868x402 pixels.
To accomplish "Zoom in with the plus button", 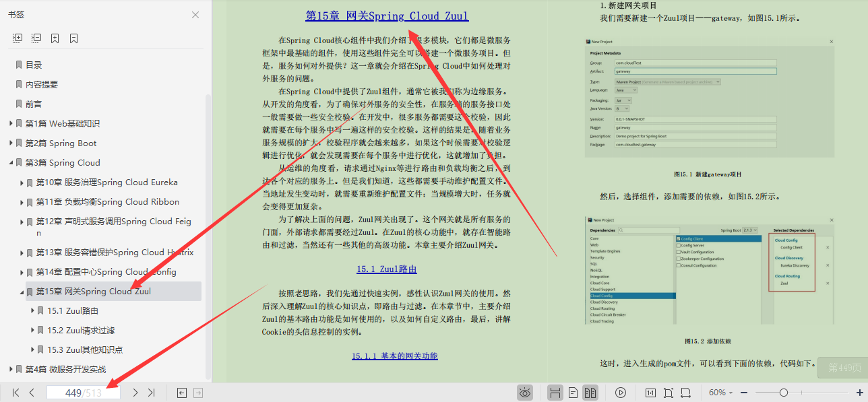I will tap(859, 393).
